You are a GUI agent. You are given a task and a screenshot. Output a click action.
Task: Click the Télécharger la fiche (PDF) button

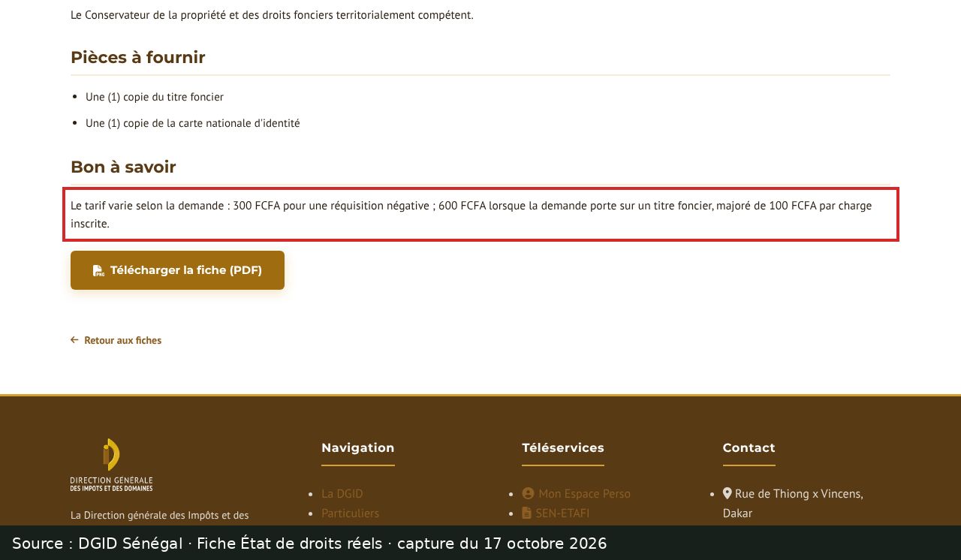tap(177, 270)
